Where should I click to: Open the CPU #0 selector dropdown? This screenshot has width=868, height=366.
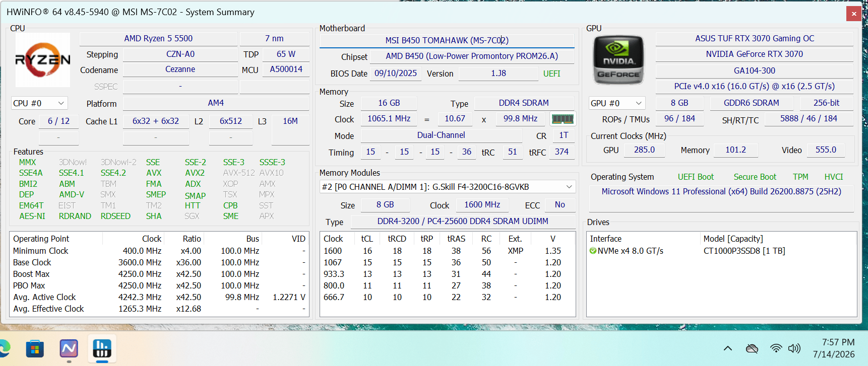(39, 103)
